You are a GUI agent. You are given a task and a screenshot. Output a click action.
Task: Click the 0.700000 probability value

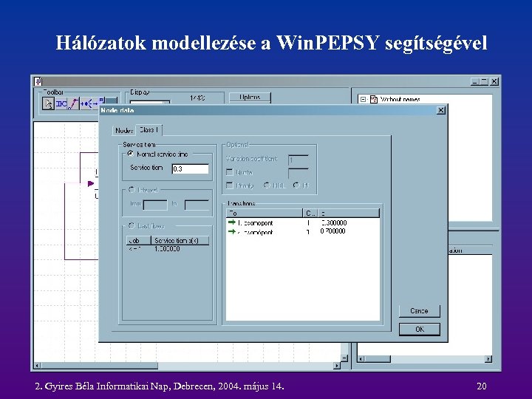[x=332, y=231]
